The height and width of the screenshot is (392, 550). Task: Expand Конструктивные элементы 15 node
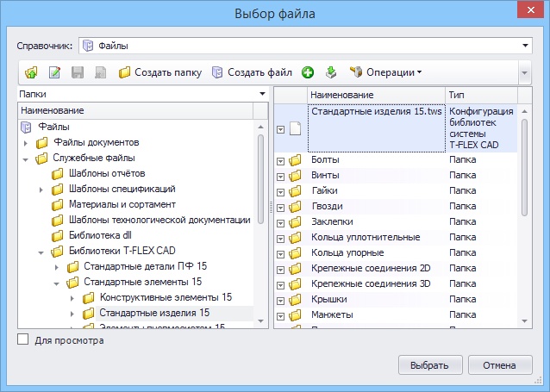[72, 298]
